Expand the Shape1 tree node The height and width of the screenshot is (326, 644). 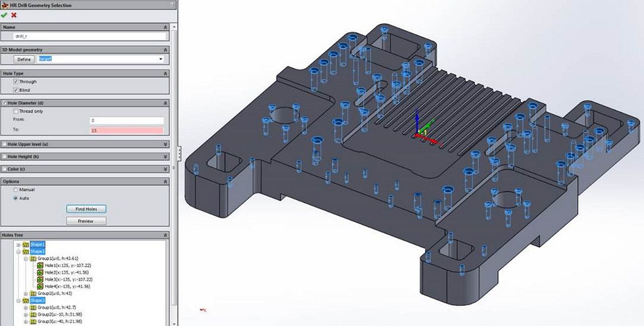point(18,244)
